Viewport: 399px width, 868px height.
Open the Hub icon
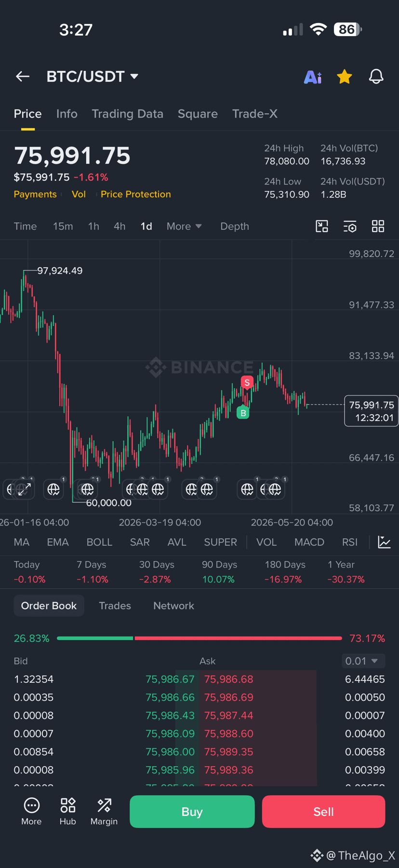(68, 811)
